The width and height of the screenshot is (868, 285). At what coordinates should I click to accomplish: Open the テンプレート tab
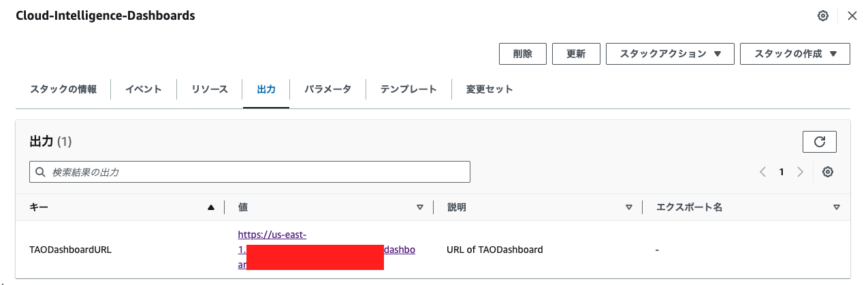tap(408, 89)
